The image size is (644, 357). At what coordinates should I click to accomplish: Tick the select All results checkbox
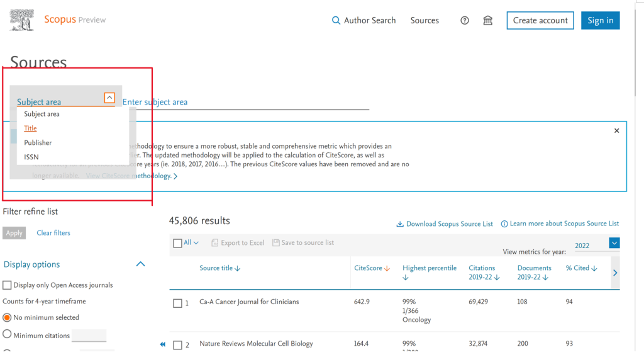click(177, 243)
